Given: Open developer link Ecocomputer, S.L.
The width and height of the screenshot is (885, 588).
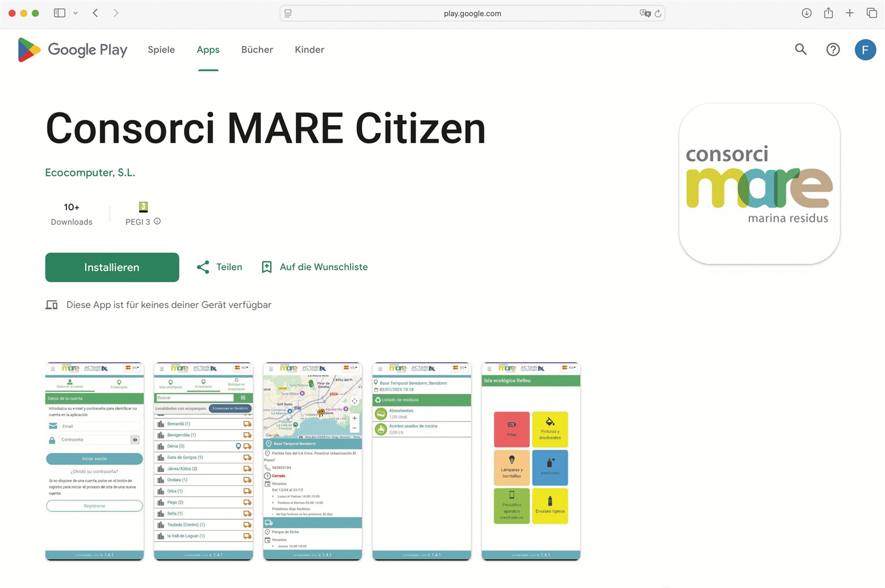Looking at the screenshot, I should 90,173.
